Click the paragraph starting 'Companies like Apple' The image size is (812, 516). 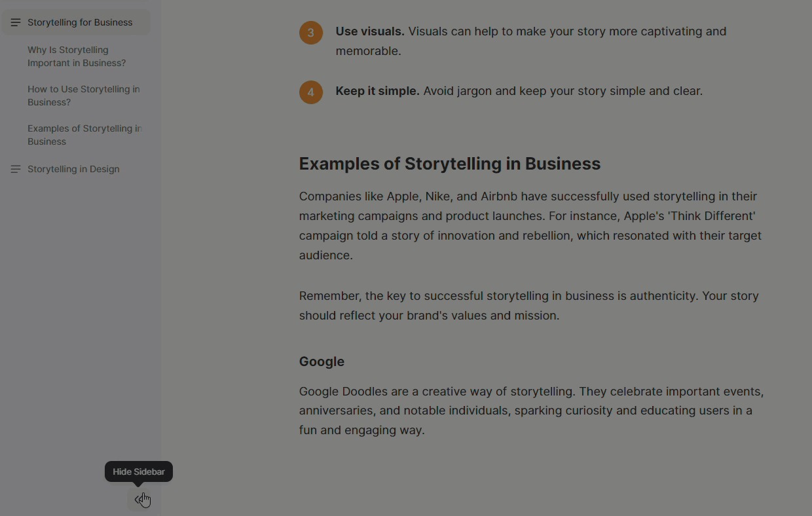pos(529,225)
